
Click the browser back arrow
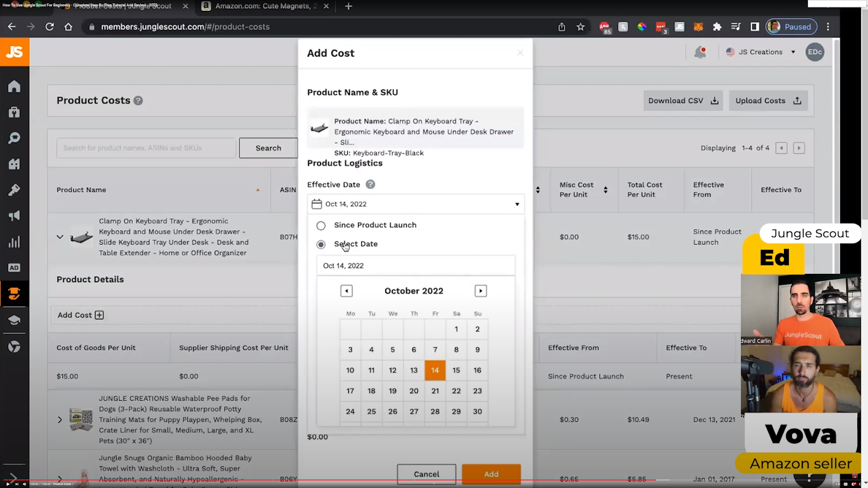[x=12, y=27]
